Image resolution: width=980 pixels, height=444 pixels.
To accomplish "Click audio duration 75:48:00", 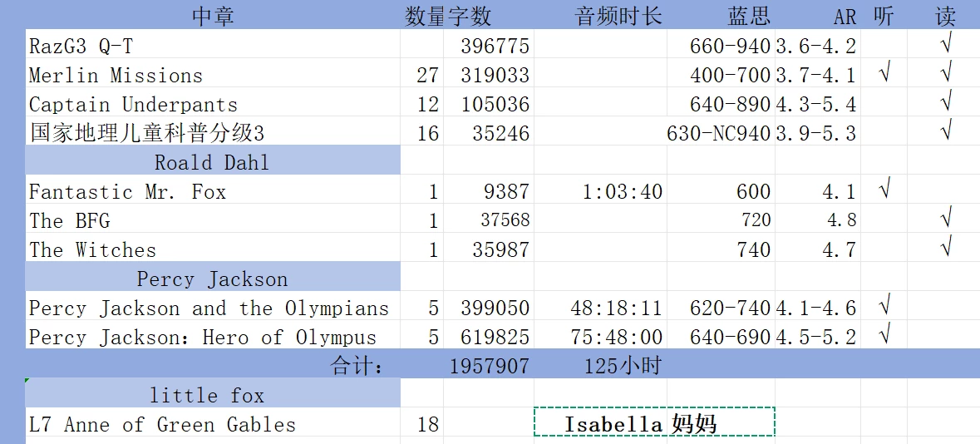I will (x=601, y=335).
